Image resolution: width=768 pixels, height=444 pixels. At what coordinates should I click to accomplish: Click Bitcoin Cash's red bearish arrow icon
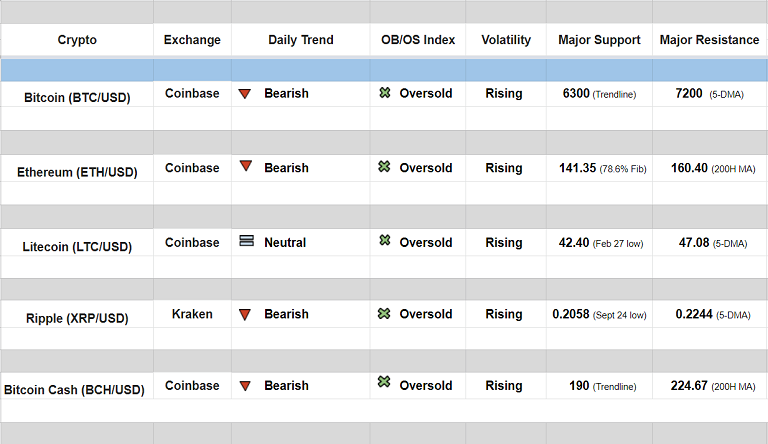[x=245, y=385]
